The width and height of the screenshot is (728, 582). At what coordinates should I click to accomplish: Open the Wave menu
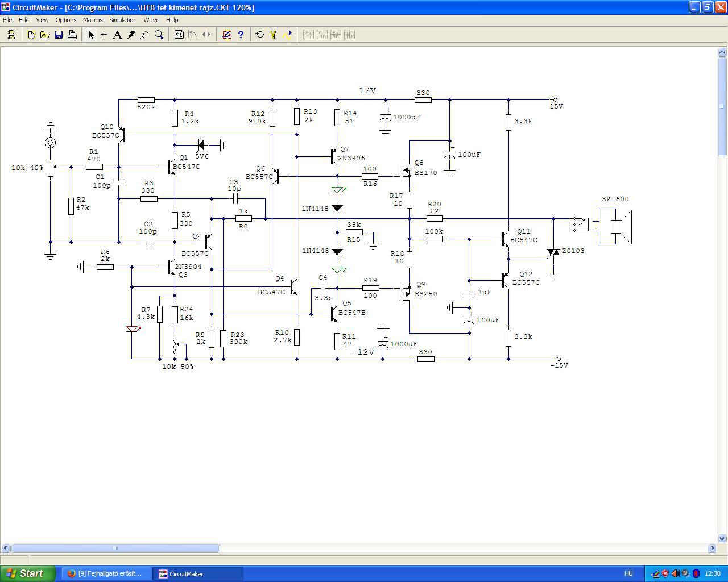[x=151, y=20]
